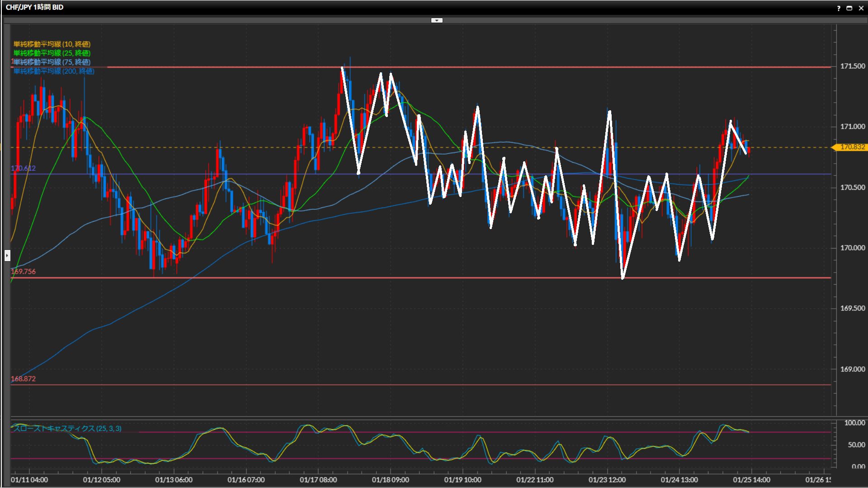Select the purple 170.612 horizontal line label
This screenshot has width=868, height=488.
click(23, 168)
